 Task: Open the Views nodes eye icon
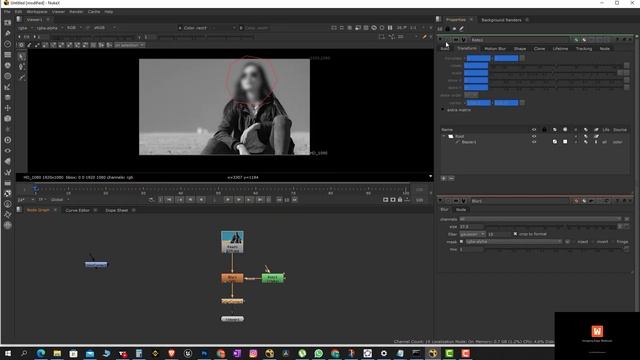pyautogui.click(x=7, y=151)
